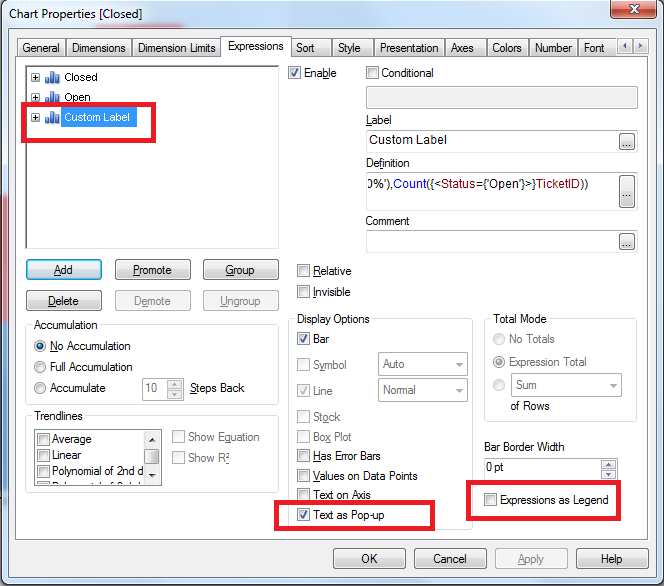This screenshot has width=664, height=586.
Task: Click the Group button
Action: pos(241,270)
